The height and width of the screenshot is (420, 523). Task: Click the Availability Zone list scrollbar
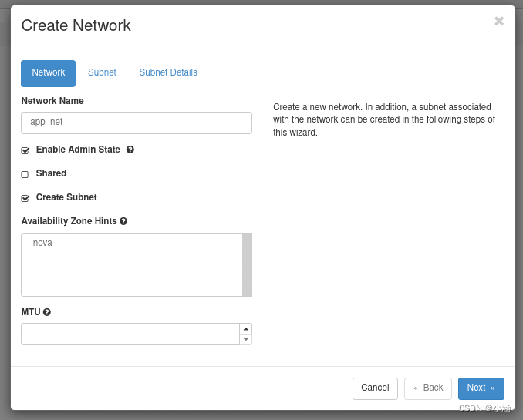[x=247, y=264]
